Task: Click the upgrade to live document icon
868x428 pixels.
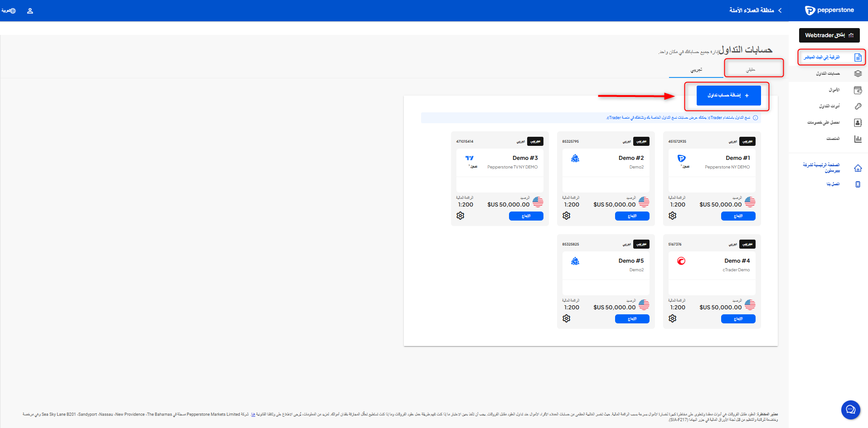Action: coord(858,58)
